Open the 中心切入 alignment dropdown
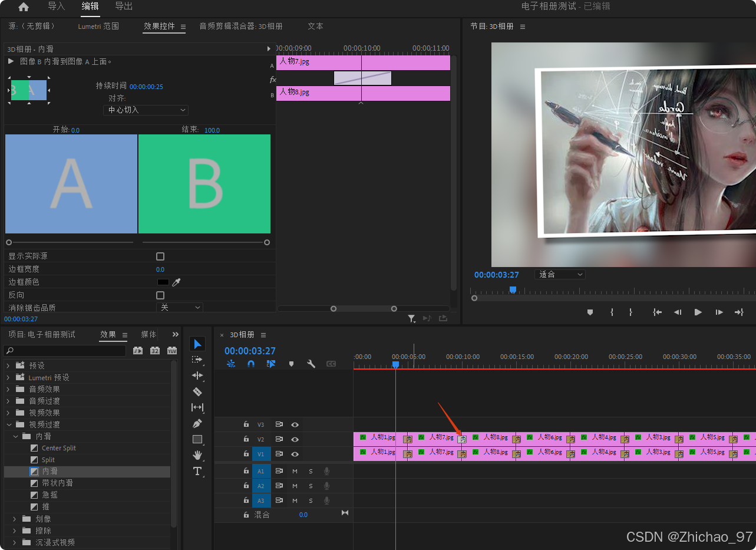756x550 pixels. 146,110
